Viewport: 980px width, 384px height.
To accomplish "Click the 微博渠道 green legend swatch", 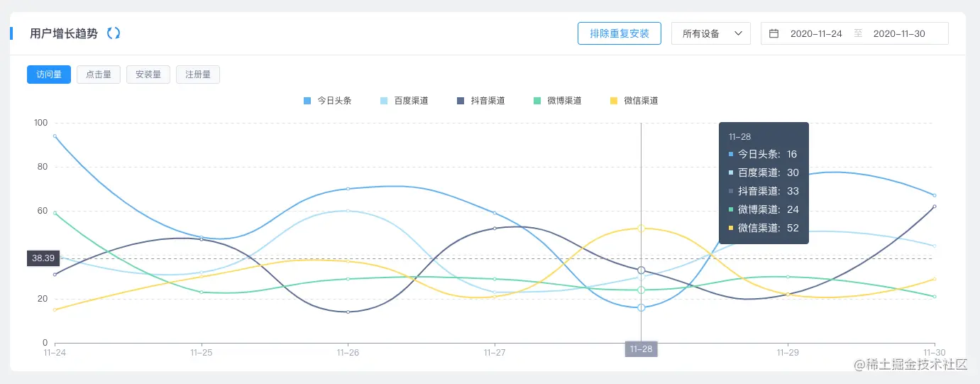I will tap(537, 101).
